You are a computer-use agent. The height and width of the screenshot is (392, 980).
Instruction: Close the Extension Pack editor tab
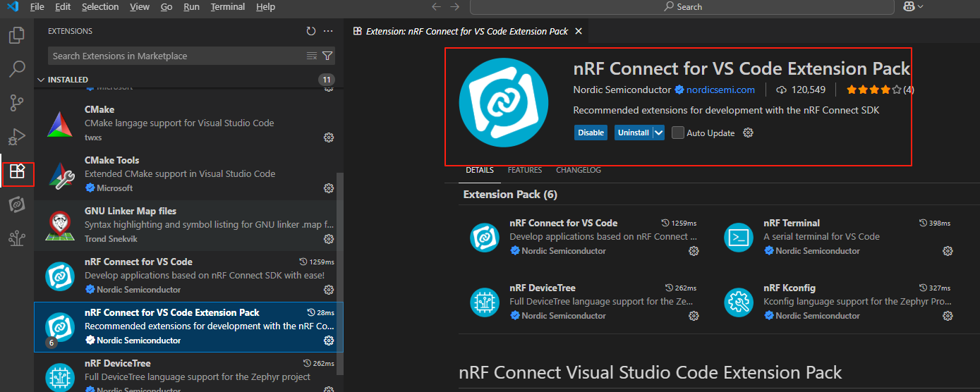coord(579,31)
